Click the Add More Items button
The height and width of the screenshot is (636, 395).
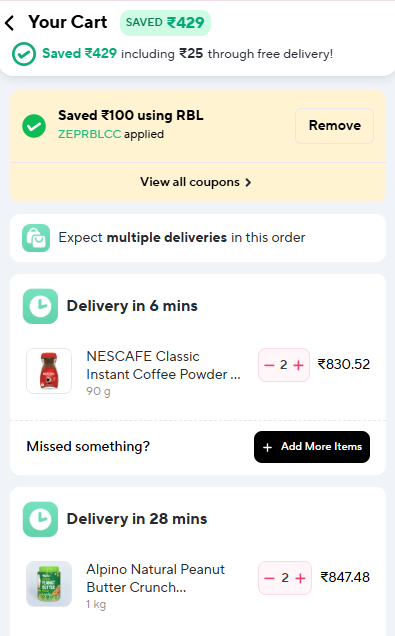coord(312,447)
